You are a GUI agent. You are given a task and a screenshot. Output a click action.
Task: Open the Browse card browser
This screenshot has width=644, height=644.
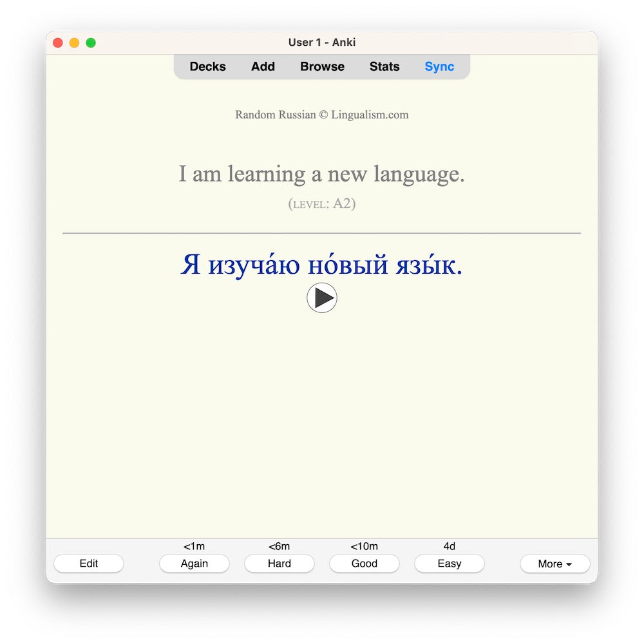click(322, 66)
